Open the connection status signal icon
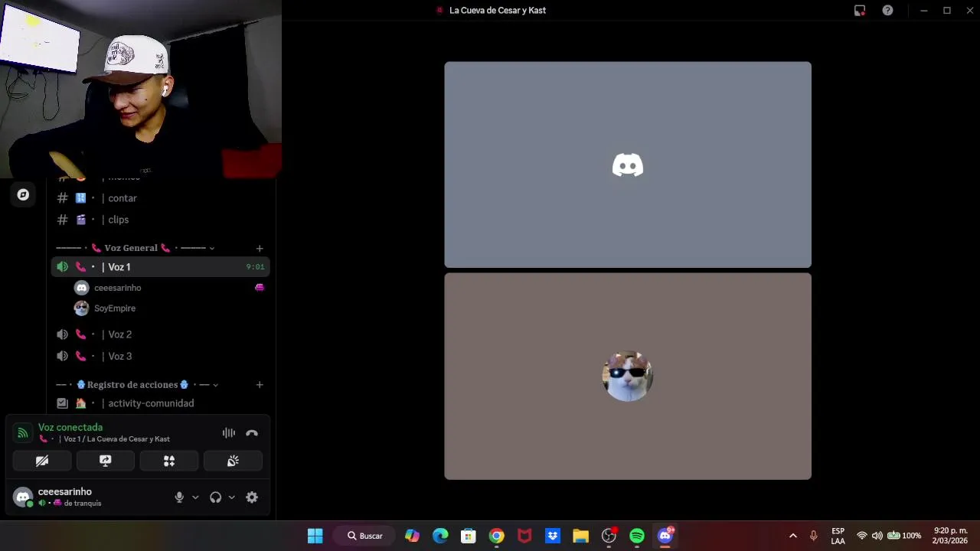The image size is (980, 551). pyautogui.click(x=23, y=433)
